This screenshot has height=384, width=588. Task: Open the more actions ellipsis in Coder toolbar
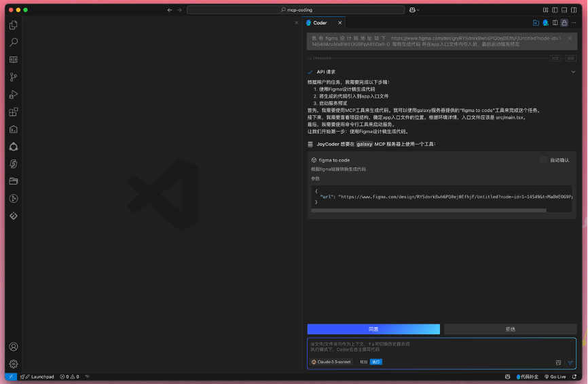(574, 23)
